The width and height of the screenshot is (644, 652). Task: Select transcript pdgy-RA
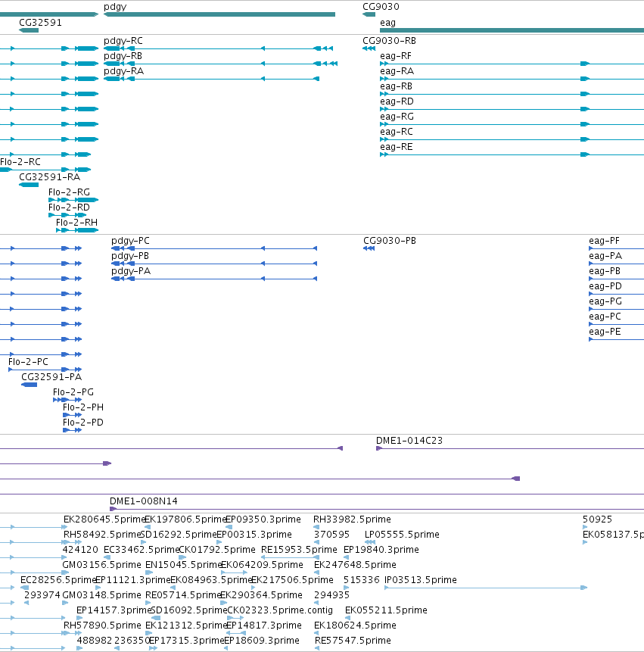(x=211, y=79)
